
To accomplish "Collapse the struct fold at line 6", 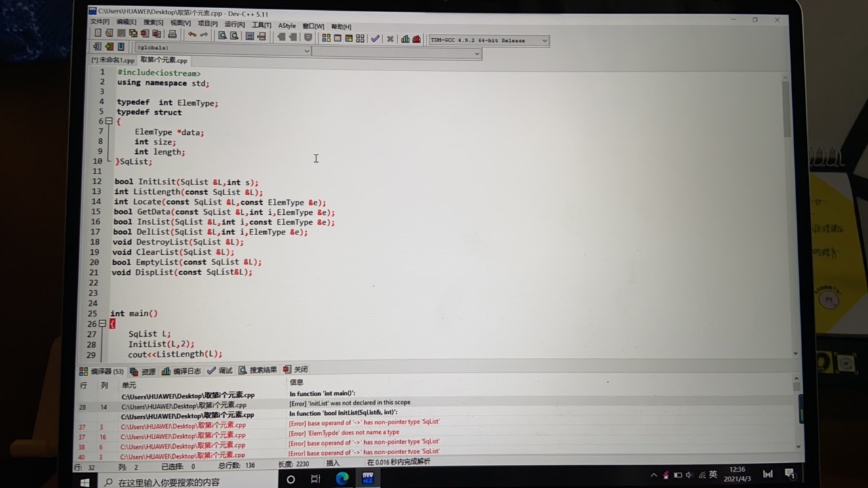I will click(x=108, y=121).
